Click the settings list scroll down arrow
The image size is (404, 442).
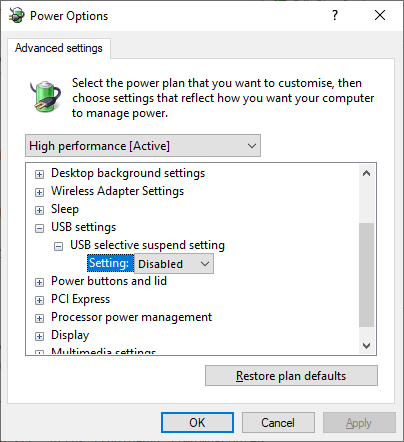367,346
